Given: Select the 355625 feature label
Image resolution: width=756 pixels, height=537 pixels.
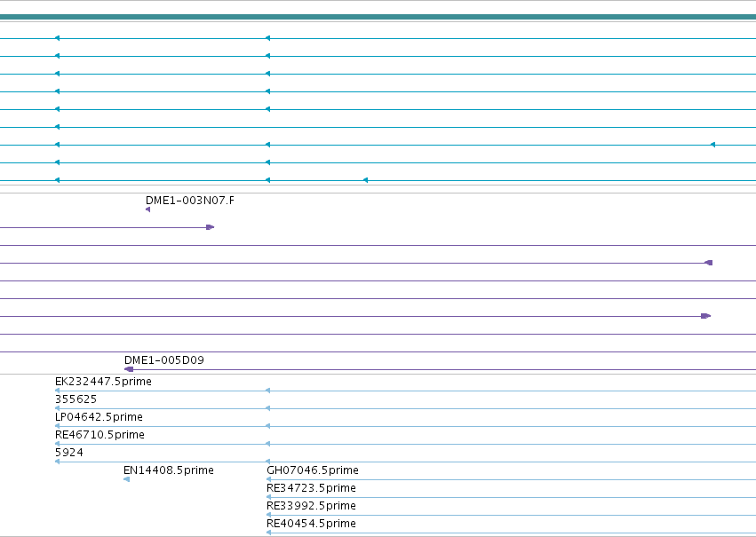Looking at the screenshot, I should click(x=76, y=399).
